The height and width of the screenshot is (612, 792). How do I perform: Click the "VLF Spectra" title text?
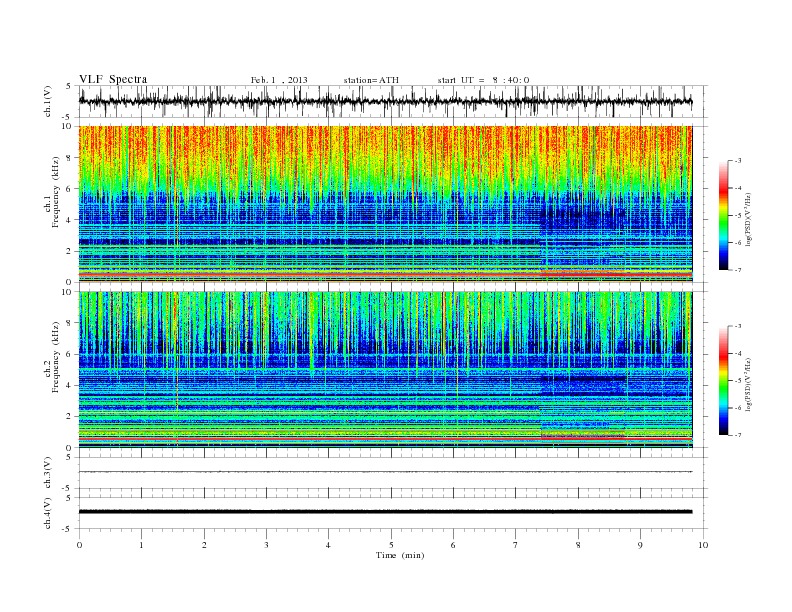[113, 79]
